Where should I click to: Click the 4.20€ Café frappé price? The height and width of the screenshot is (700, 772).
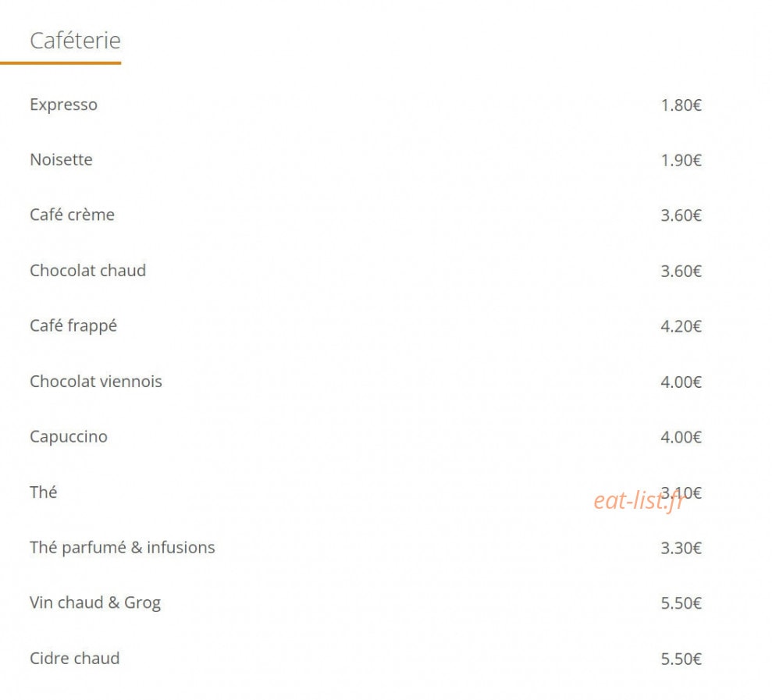pos(681,326)
